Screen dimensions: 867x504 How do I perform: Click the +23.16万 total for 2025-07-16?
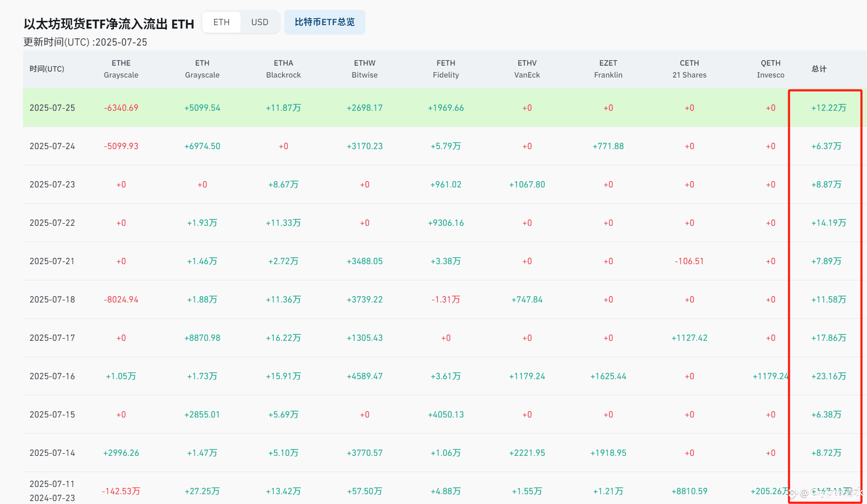(x=829, y=376)
